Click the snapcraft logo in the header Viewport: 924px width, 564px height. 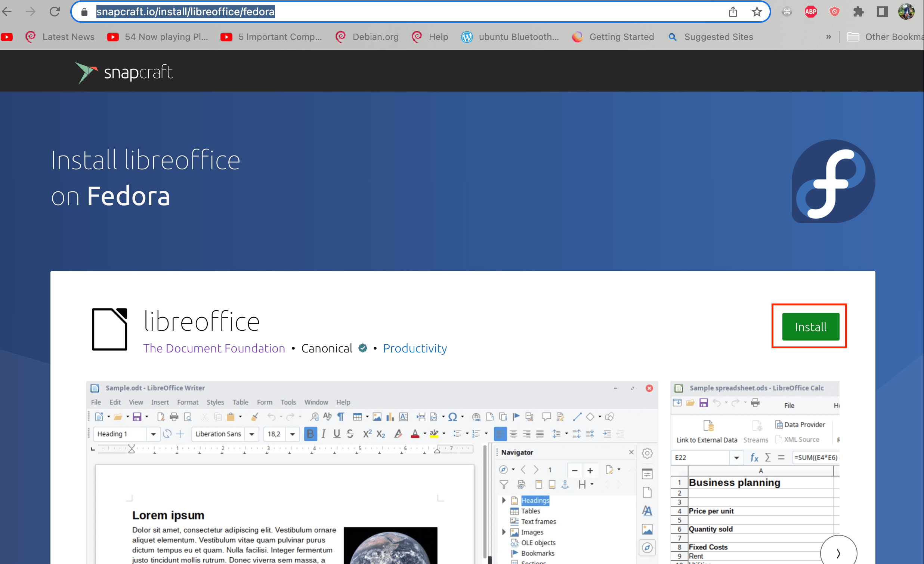click(x=124, y=72)
